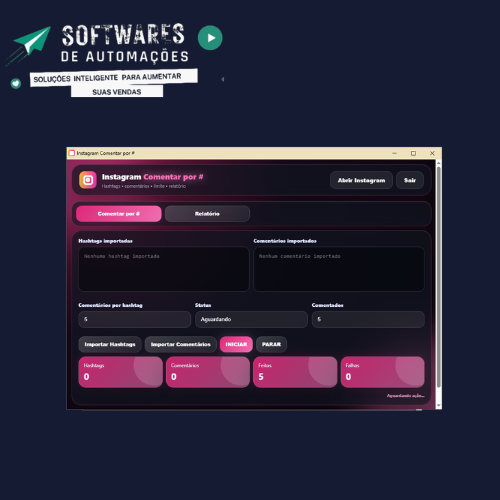Click the 'Comentários importados' label
The width and height of the screenshot is (500, 500).
(x=285, y=241)
